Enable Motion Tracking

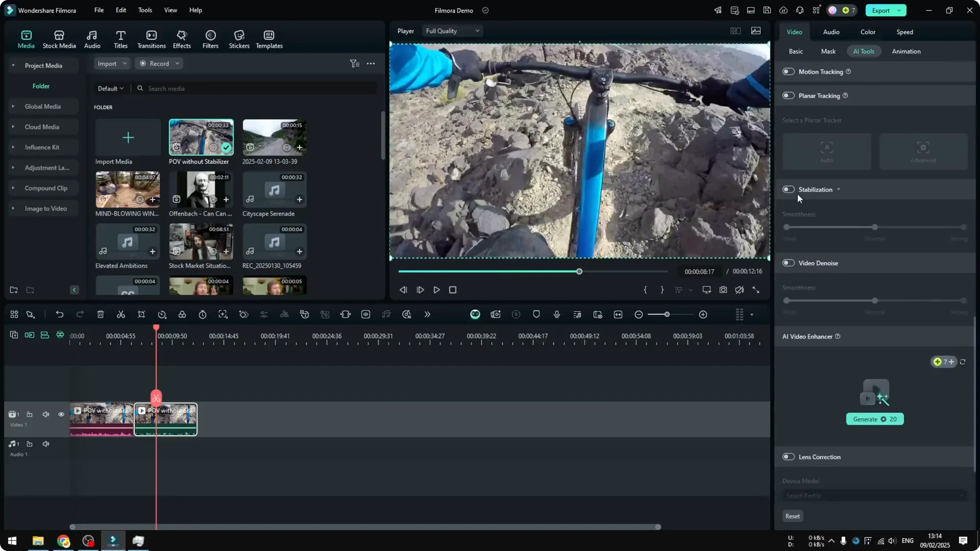click(x=788, y=71)
